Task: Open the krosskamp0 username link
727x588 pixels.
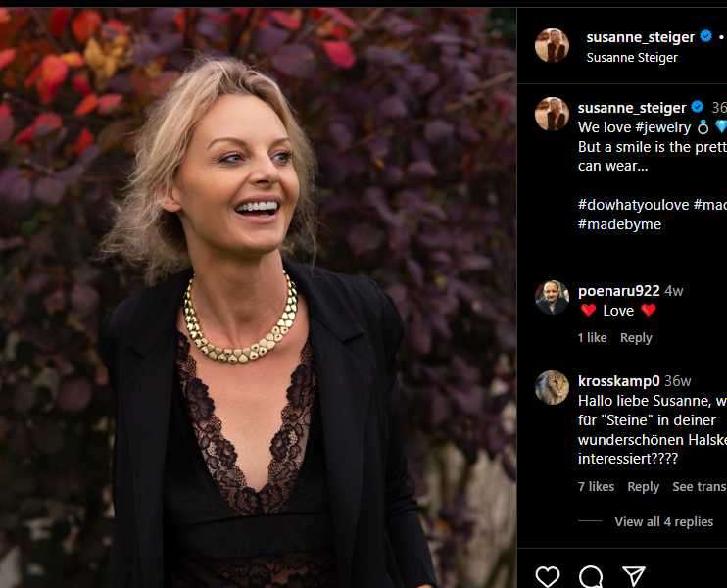Action: pos(618,380)
